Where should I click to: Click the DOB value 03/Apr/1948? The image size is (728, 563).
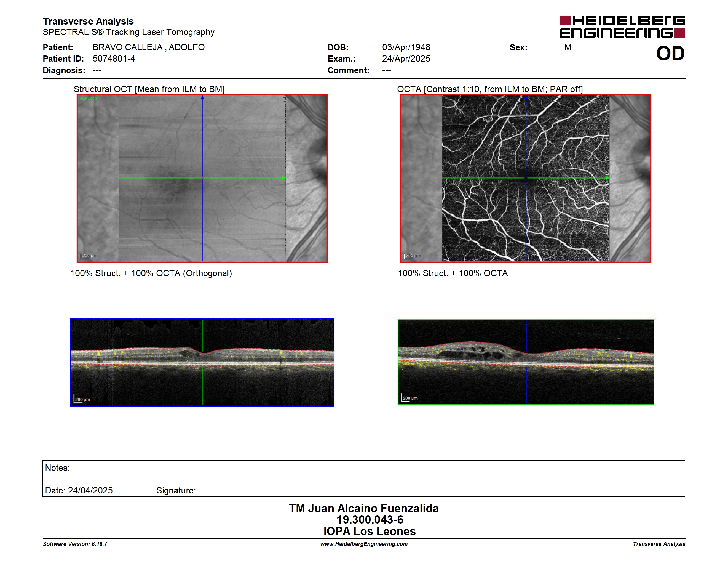(406, 47)
